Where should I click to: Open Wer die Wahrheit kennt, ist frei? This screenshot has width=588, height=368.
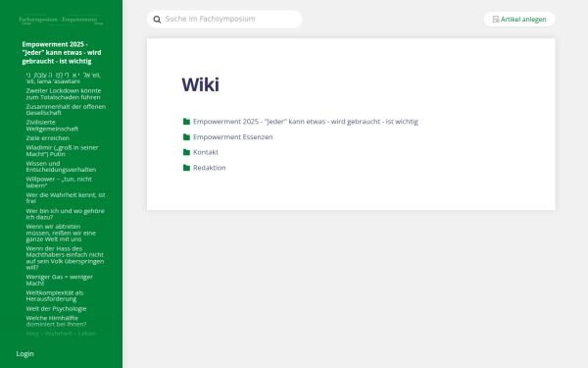pos(66,198)
